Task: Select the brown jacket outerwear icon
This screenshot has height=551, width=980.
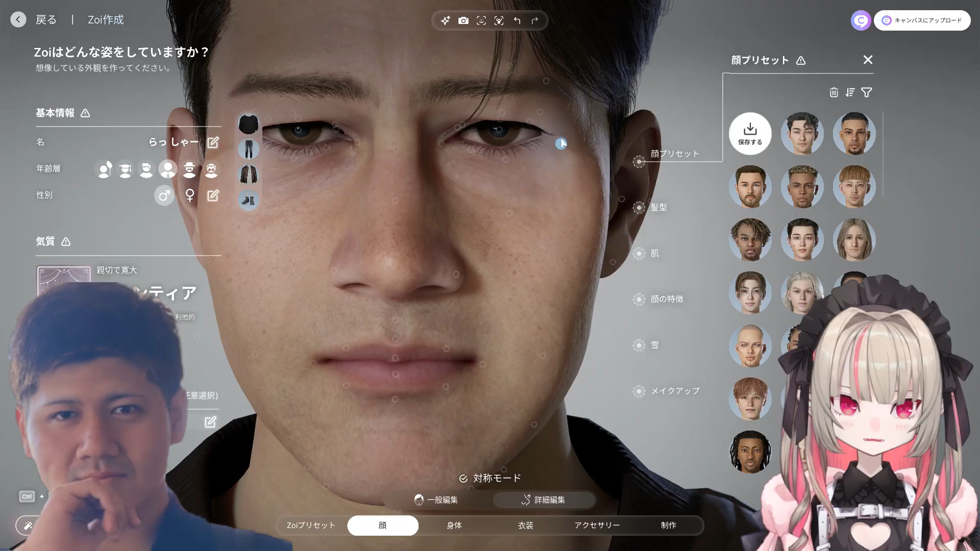Action: coord(249,174)
